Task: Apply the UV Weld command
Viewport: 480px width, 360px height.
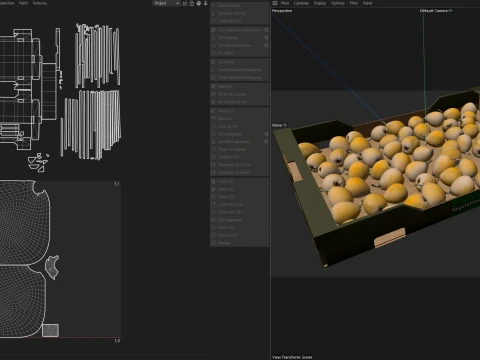Action: (240, 53)
